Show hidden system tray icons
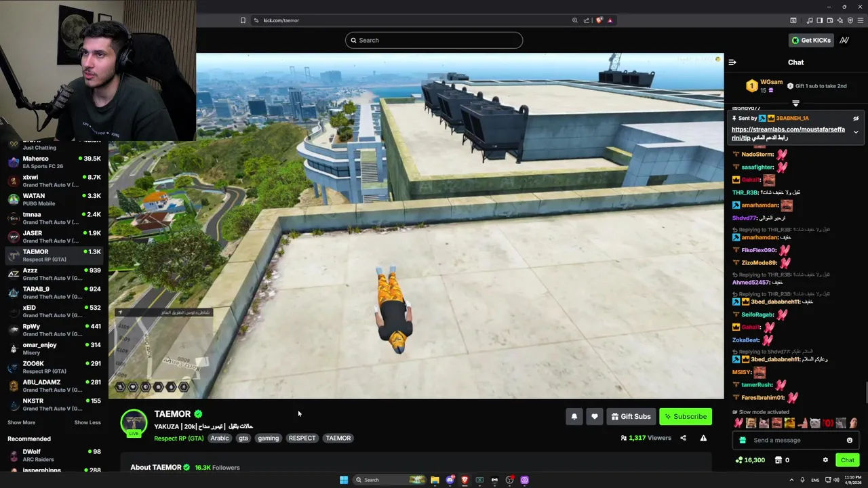The width and height of the screenshot is (868, 488). pyautogui.click(x=791, y=480)
